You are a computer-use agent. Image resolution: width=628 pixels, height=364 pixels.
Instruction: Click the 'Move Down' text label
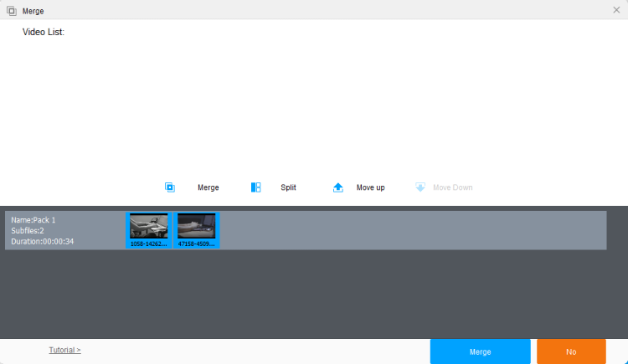(x=452, y=187)
